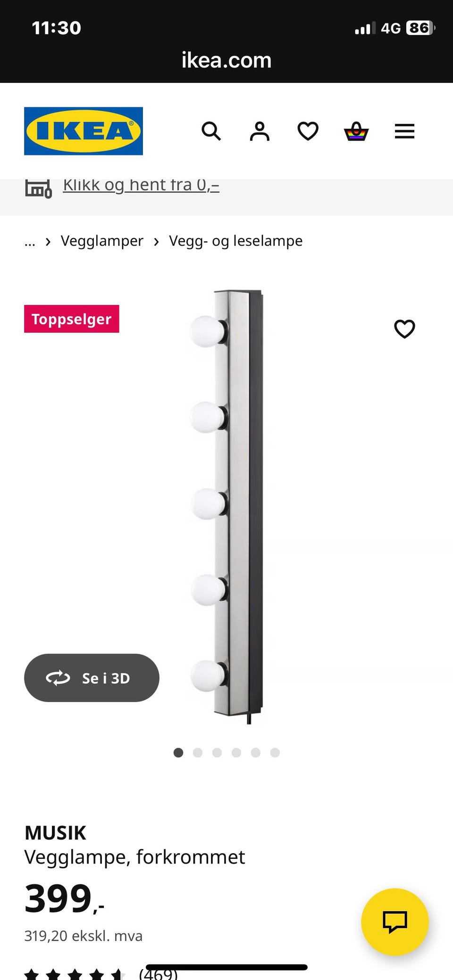Click the store pickup icon
The height and width of the screenshot is (980, 453).
(38, 189)
